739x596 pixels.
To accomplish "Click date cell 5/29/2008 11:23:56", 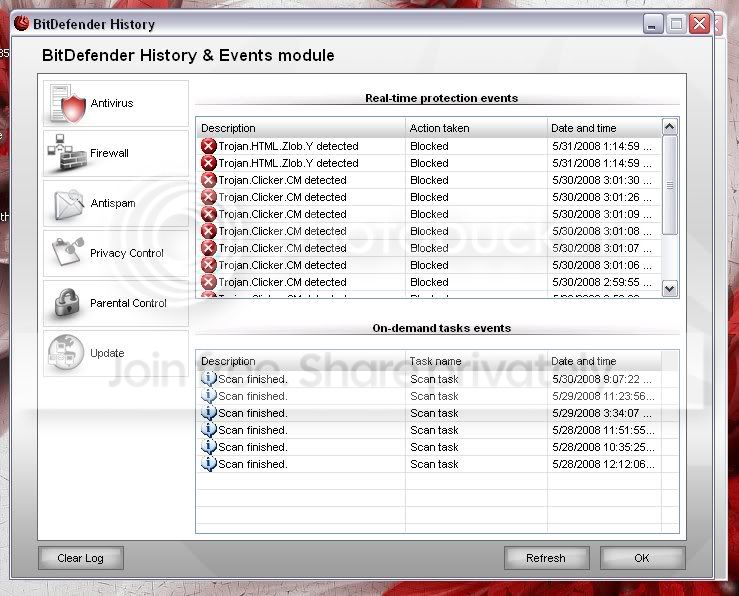I will (x=603, y=396).
